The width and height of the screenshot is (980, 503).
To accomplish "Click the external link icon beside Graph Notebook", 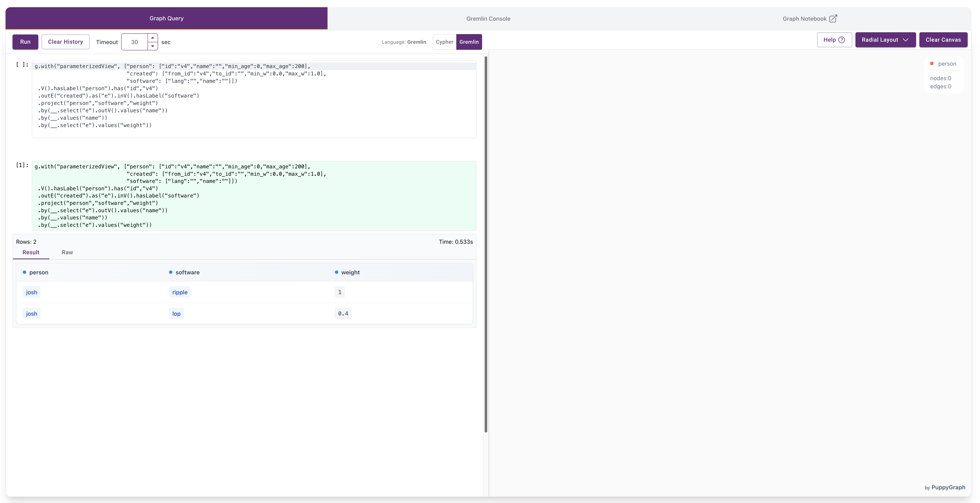I will point(833,19).
